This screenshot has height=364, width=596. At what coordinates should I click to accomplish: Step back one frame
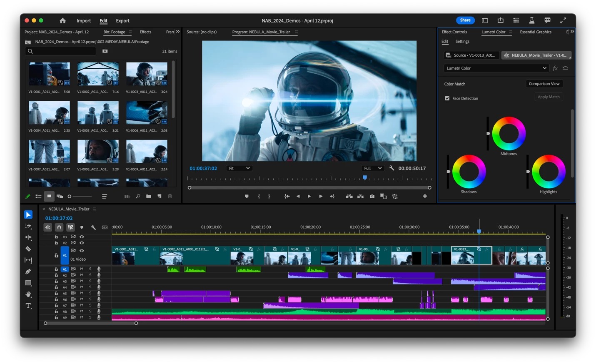pyautogui.click(x=298, y=196)
